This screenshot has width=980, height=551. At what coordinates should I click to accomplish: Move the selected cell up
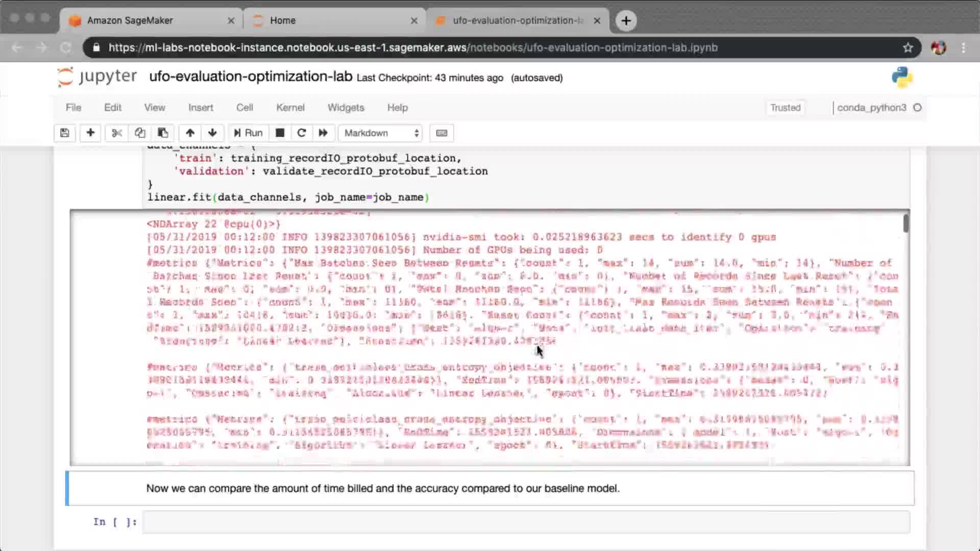[x=190, y=133]
